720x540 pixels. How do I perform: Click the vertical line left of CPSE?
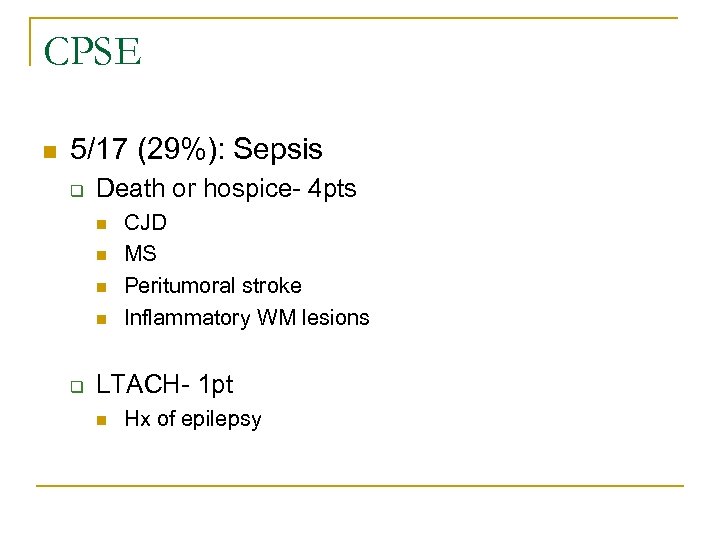tap(29, 42)
